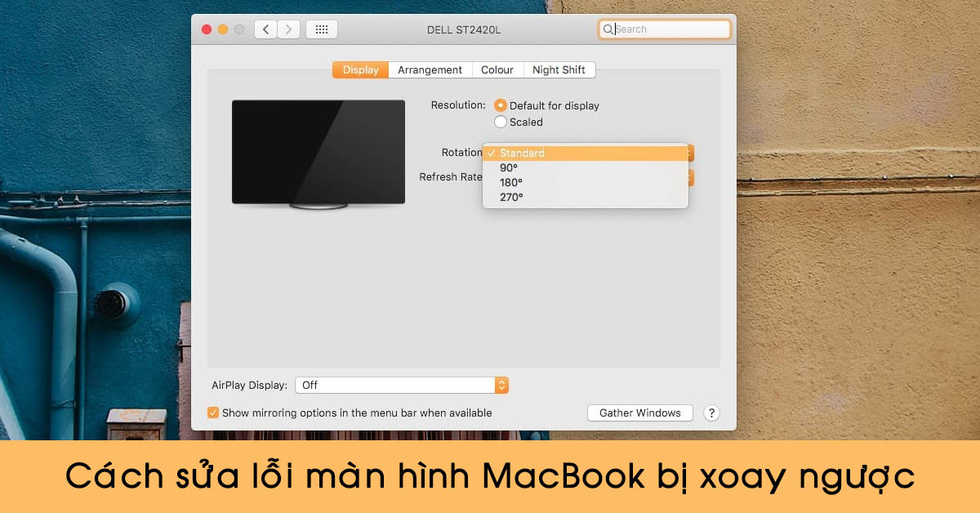Choose 90° rotation option

click(x=586, y=167)
